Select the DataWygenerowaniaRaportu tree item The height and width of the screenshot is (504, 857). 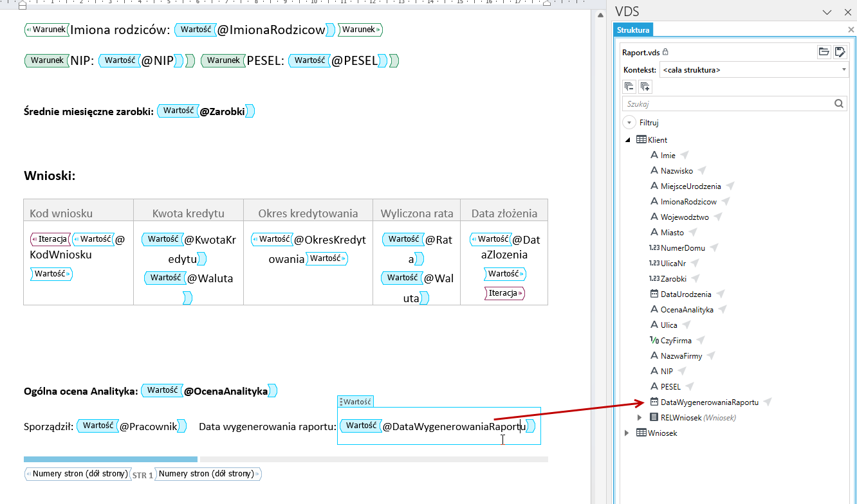tap(710, 402)
